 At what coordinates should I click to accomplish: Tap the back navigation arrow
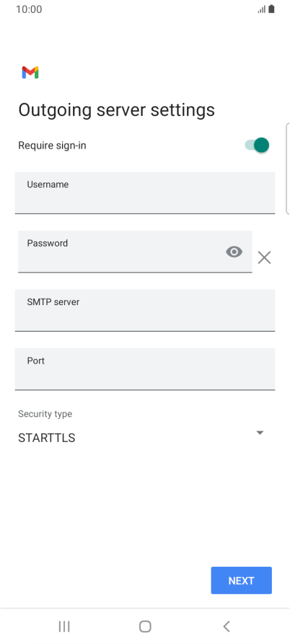pos(227,627)
